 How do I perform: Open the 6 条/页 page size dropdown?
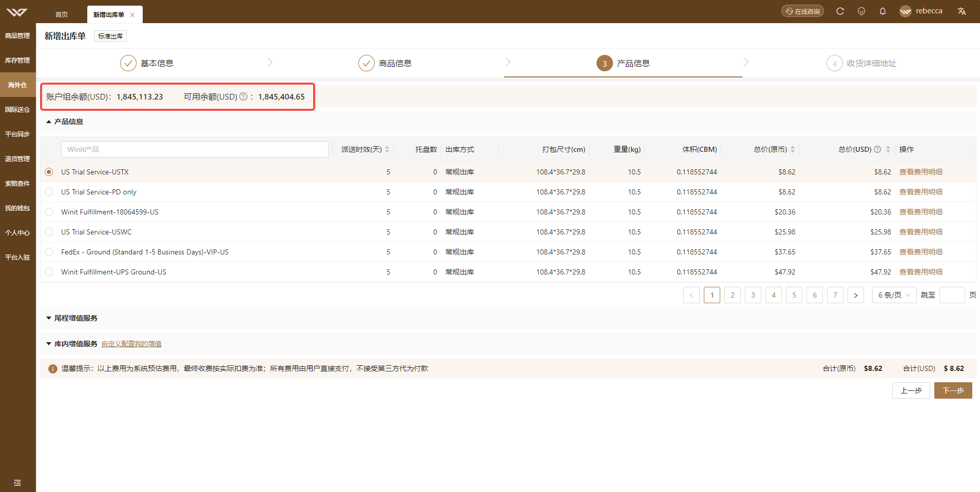894,295
